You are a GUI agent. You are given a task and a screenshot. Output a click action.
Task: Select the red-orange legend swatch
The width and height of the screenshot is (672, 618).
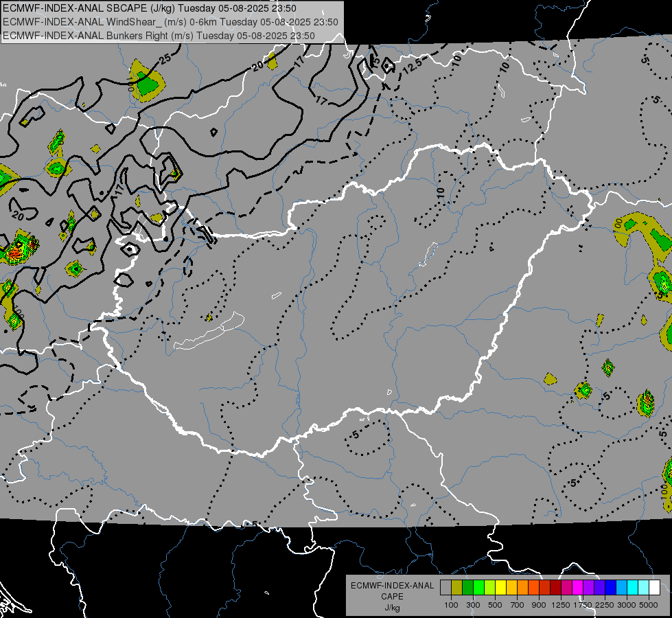[x=533, y=588]
